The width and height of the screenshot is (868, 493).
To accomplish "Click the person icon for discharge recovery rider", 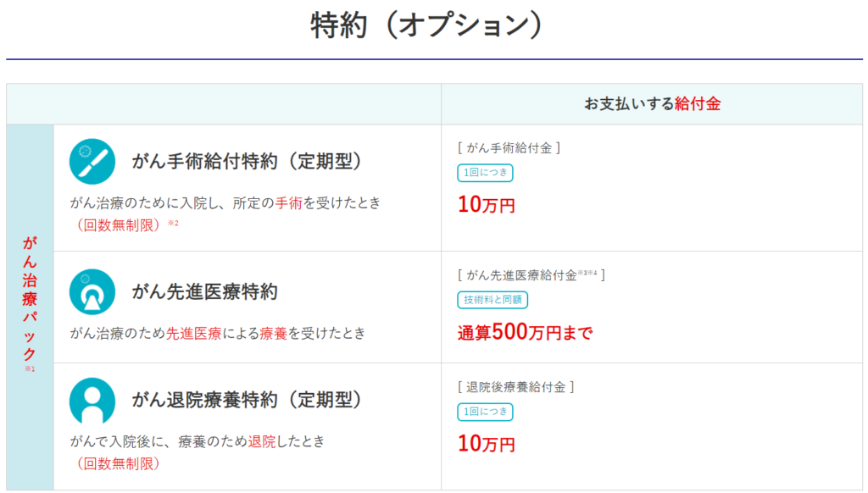I will click(x=92, y=400).
